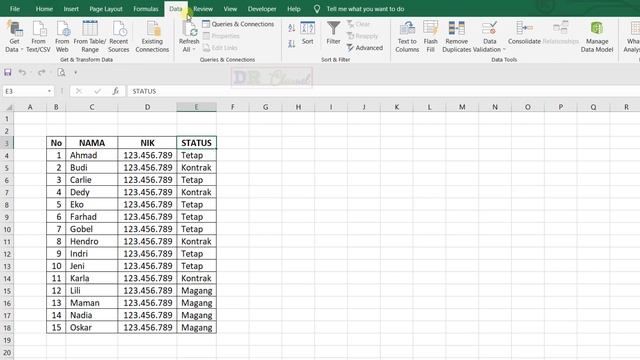Select the NAMA header cell
Image resolution: width=640 pixels, height=360 pixels.
point(92,143)
